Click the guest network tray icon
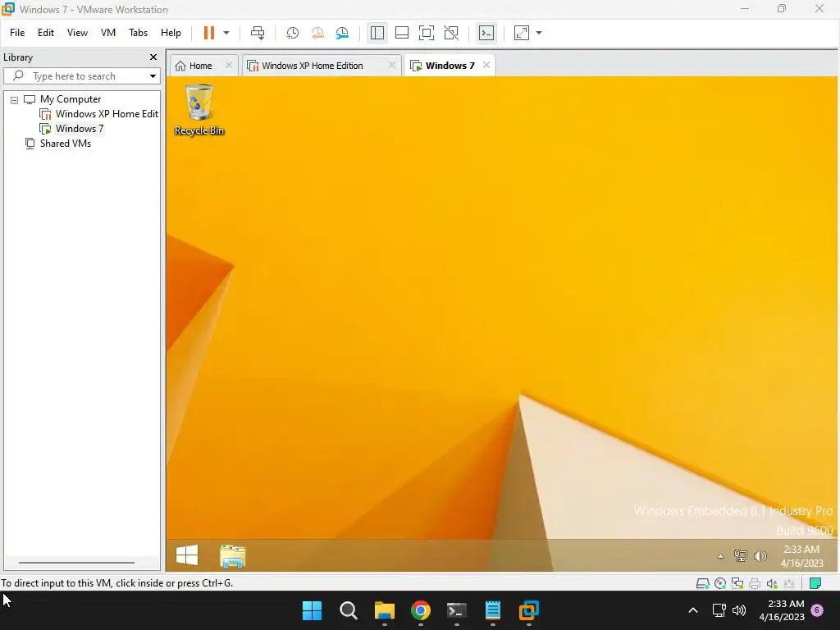 point(741,556)
